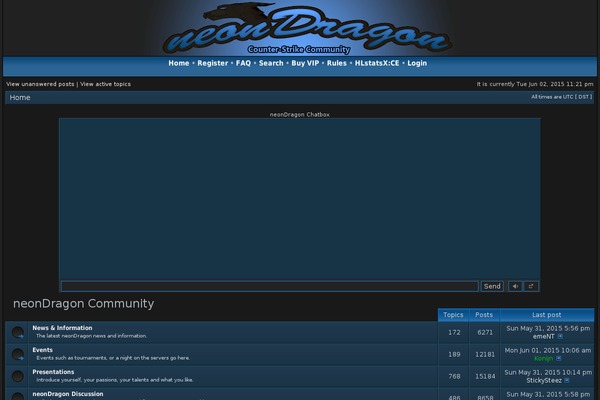Image resolution: width=600 pixels, height=400 pixels.
Task: Open the Rules page
Action: click(337, 63)
